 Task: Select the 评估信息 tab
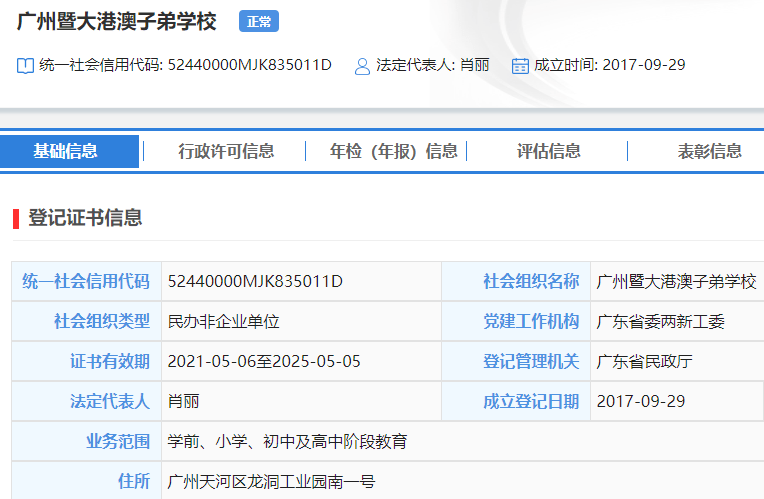549,151
